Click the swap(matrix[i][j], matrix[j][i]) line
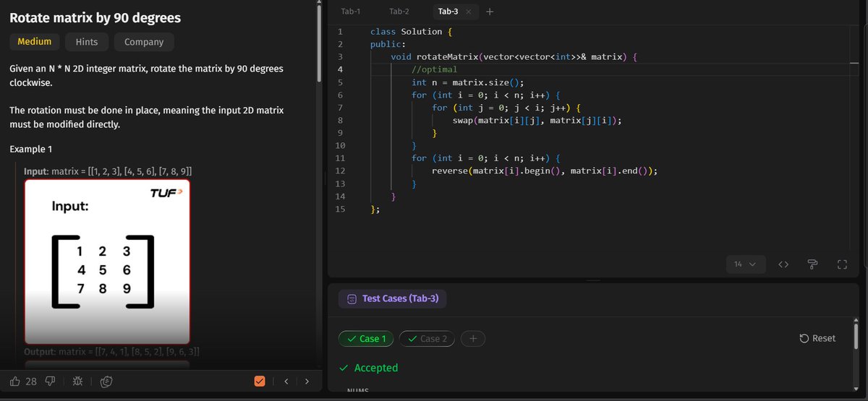 pos(537,121)
